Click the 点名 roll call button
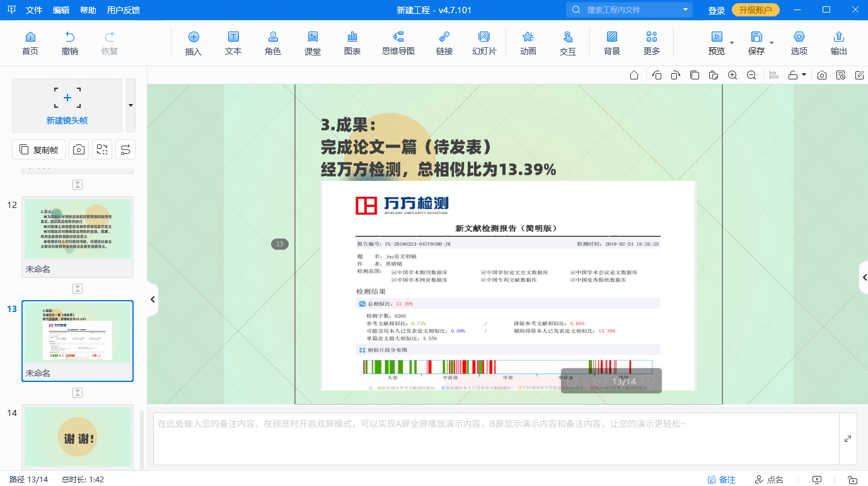The height and width of the screenshot is (486, 868). 769,480
